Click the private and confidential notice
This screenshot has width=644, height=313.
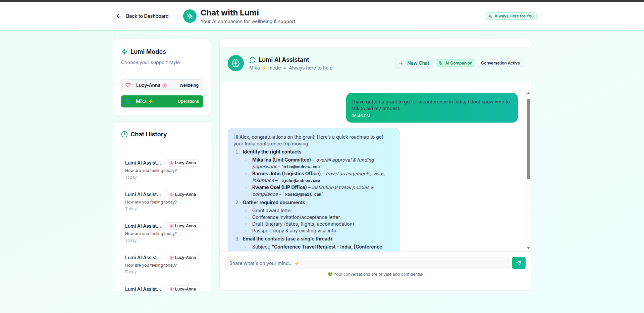[375, 274]
